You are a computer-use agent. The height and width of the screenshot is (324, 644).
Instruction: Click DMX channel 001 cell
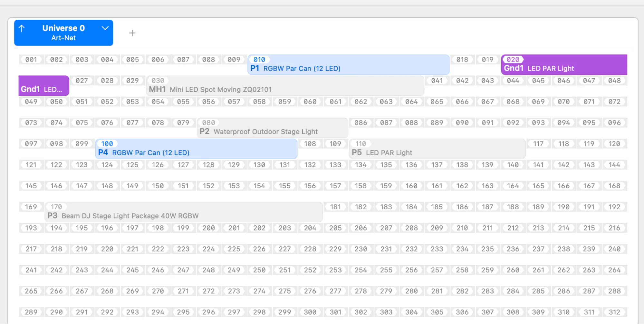coord(31,60)
